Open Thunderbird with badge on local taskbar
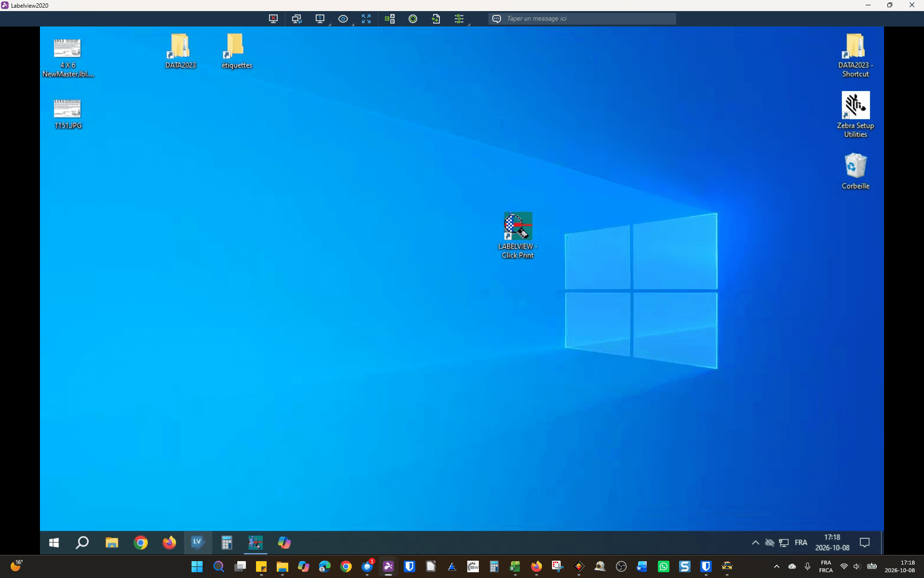924x578 pixels. pyautogui.click(x=368, y=566)
